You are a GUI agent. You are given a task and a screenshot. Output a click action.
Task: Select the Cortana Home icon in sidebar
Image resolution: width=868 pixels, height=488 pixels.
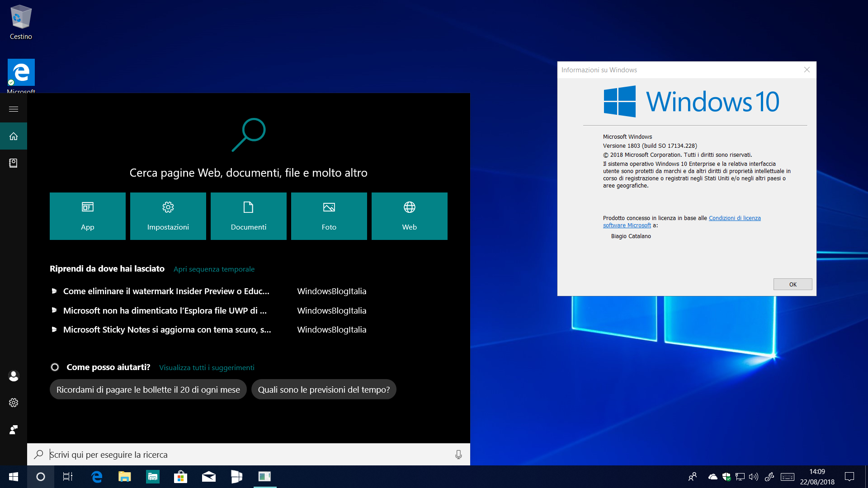click(14, 136)
